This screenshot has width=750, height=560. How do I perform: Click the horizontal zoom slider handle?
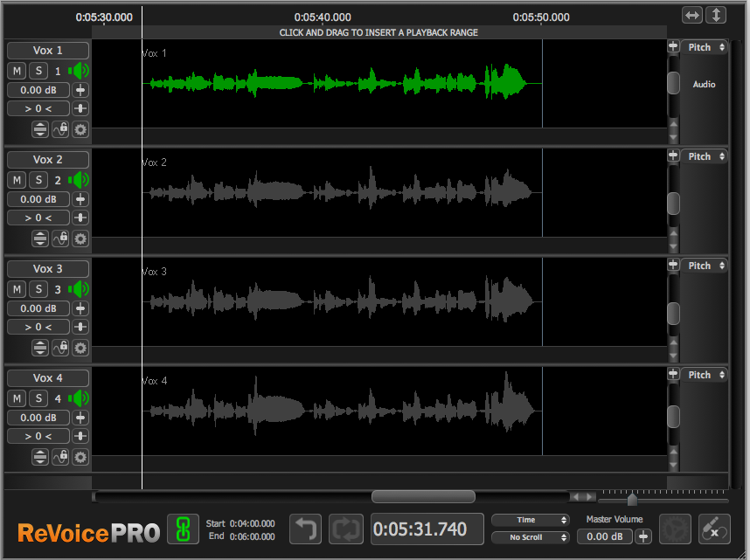pos(632,500)
